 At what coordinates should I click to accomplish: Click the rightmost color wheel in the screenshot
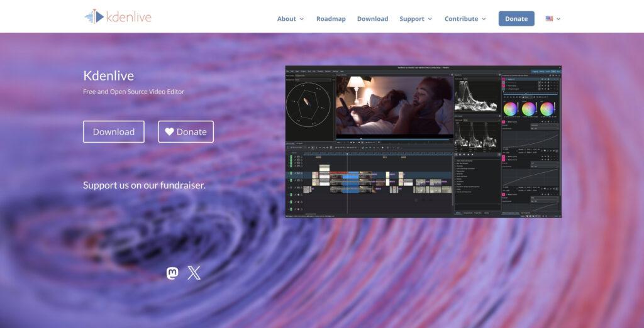[548, 109]
